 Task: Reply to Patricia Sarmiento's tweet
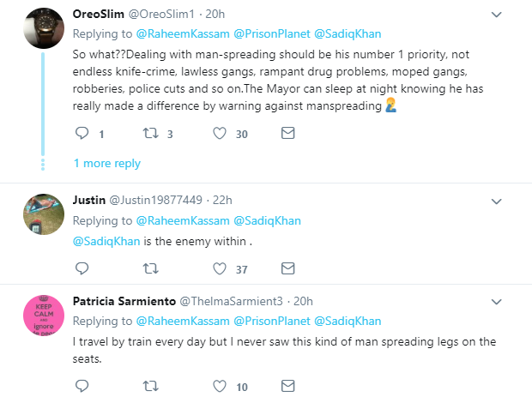tap(82, 386)
